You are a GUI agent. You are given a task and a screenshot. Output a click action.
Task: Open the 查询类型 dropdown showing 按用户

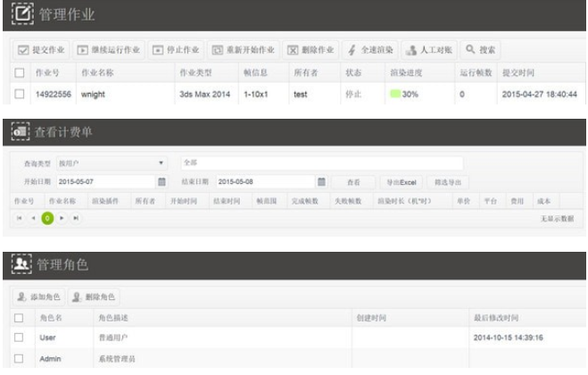click(112, 163)
